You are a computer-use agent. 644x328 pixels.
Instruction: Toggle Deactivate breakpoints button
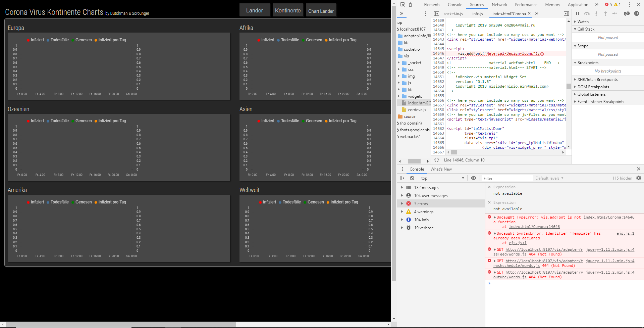pyautogui.click(x=627, y=13)
